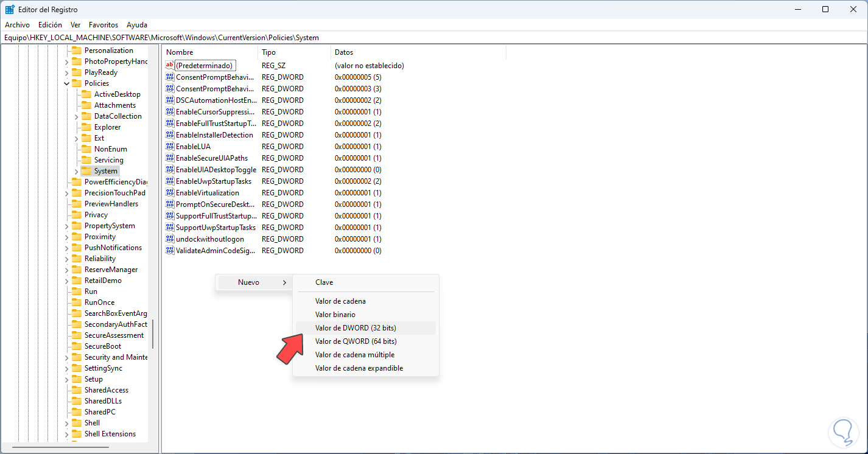The height and width of the screenshot is (454, 868).
Task: Click the icon of the (Predeterminado) value
Action: 170,65
